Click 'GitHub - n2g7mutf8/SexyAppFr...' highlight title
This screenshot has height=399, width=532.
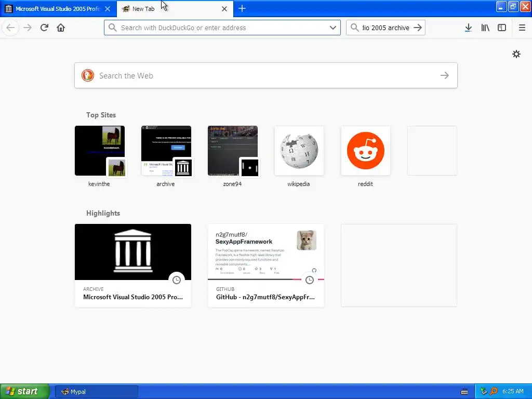[x=265, y=297]
